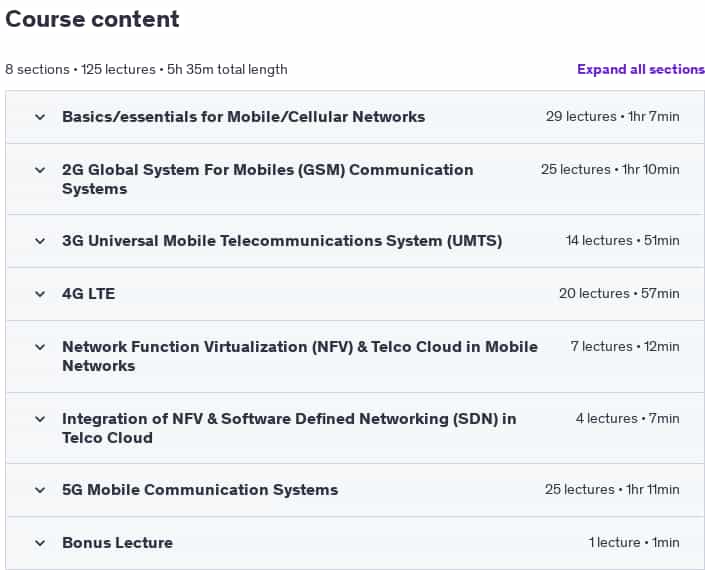The width and height of the screenshot is (705, 570).
Task: Click chevron beside 3G UMTS section
Action: pyautogui.click(x=40, y=241)
